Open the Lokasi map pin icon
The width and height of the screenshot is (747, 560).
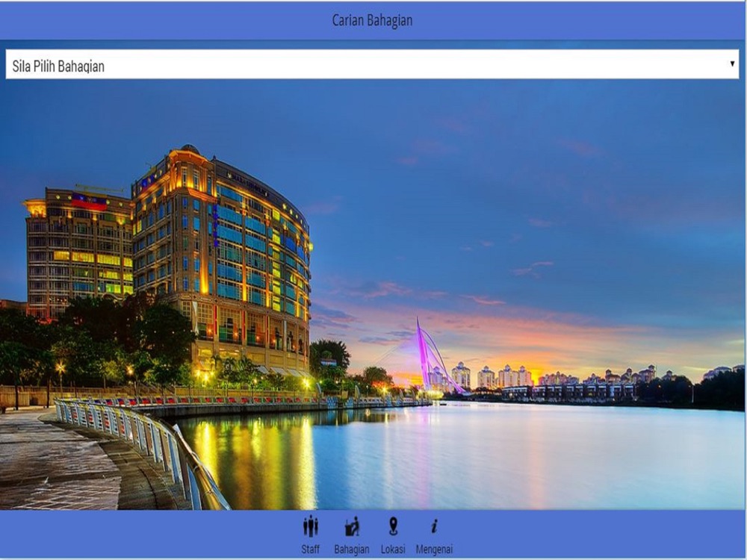click(x=393, y=526)
